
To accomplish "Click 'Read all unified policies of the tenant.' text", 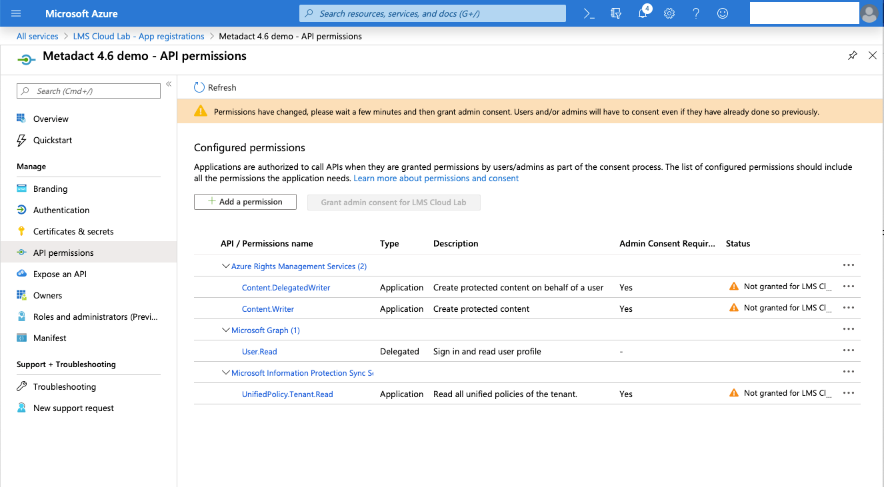I will tap(505, 394).
